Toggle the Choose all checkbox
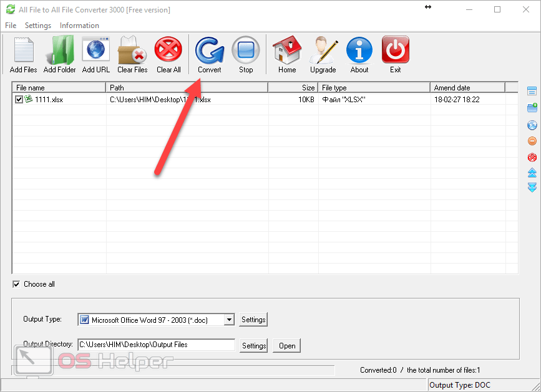 pyautogui.click(x=16, y=284)
